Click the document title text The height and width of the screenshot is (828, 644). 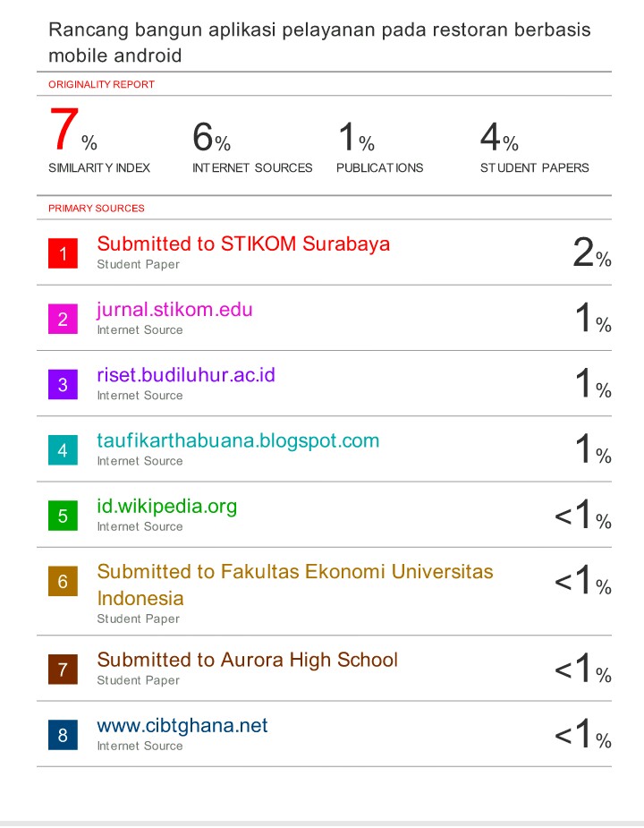pos(319,42)
